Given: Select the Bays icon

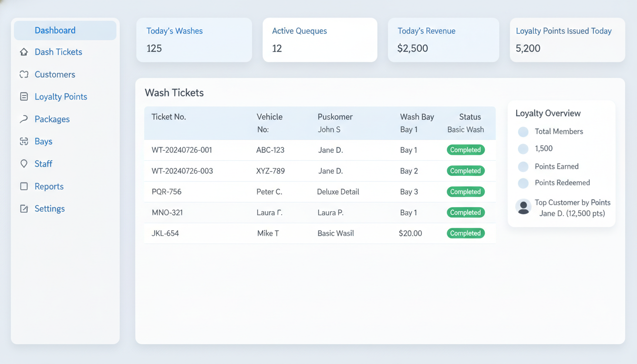Looking at the screenshot, I should (x=24, y=141).
